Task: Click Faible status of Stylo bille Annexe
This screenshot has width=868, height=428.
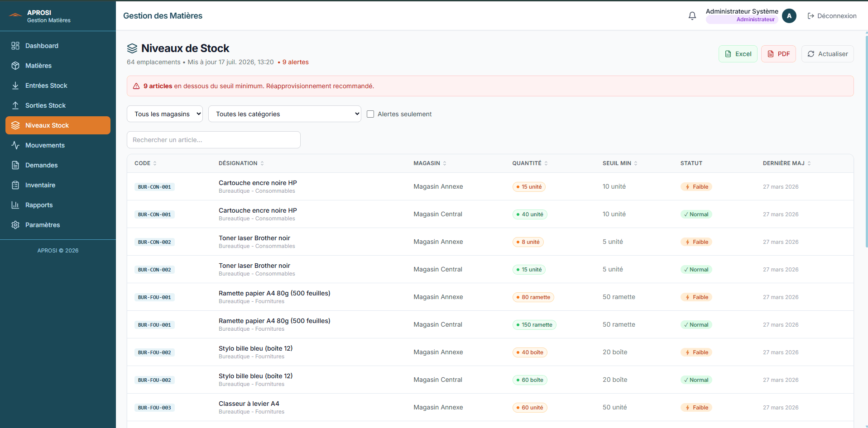Action: click(696, 352)
